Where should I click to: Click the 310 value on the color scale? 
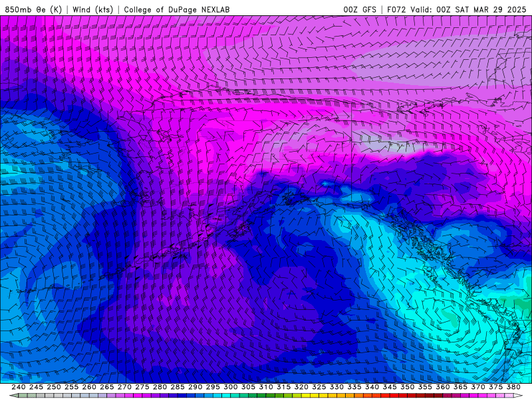coord(266,387)
